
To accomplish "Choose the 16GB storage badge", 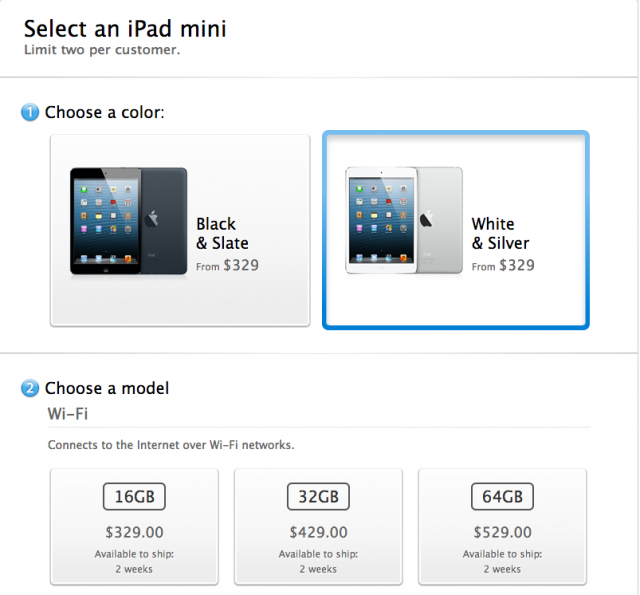I will pos(134,497).
